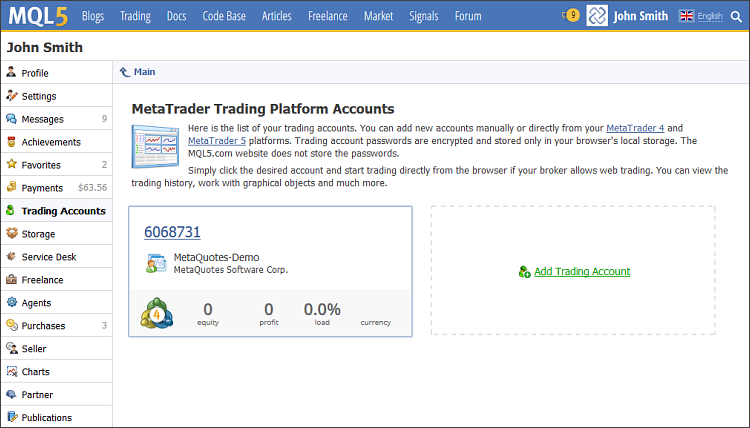Screen dimensions: 750x428
Task: Open Payments in the sidebar
Action: pyautogui.click(x=56, y=187)
